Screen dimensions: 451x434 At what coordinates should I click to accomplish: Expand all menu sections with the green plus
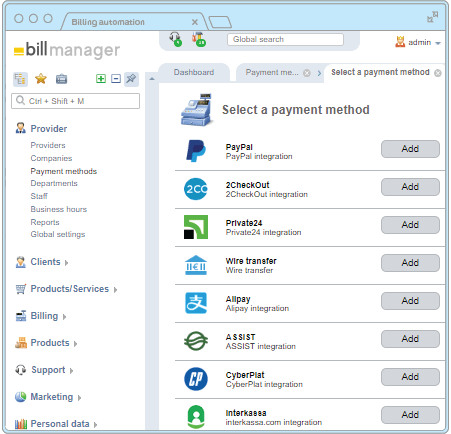101,79
